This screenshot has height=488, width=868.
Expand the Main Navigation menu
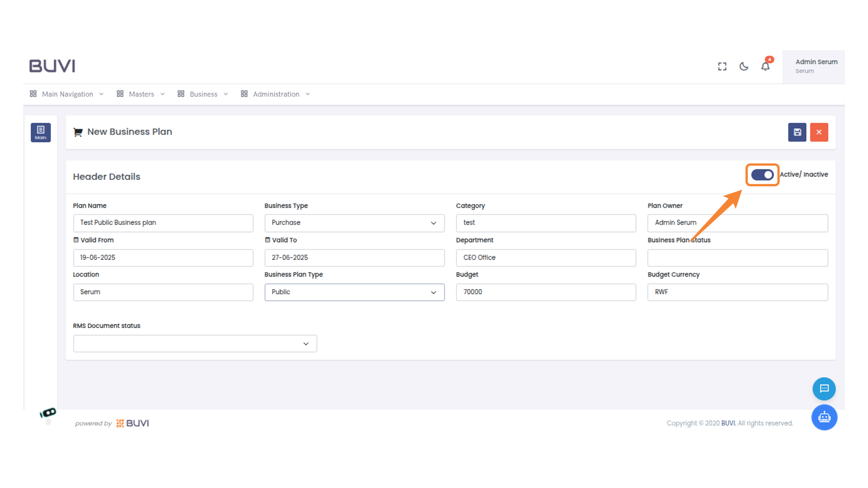pyautogui.click(x=66, y=94)
